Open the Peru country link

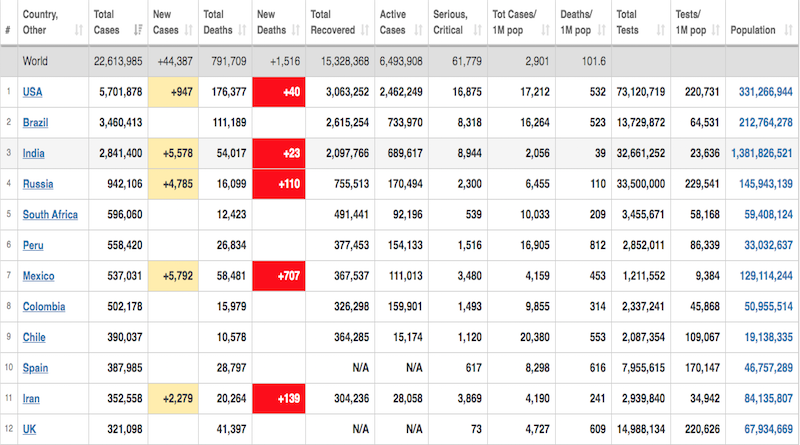click(33, 245)
